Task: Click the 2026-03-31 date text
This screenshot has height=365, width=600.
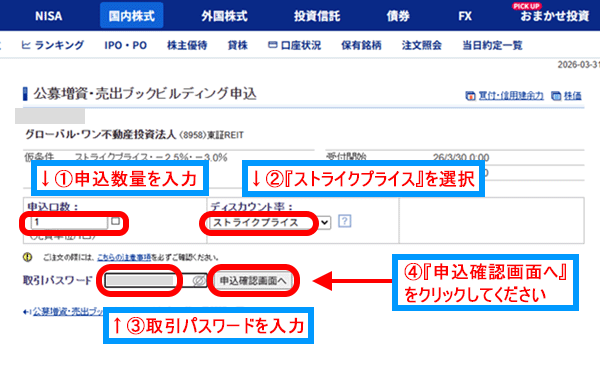Action: 579,65
